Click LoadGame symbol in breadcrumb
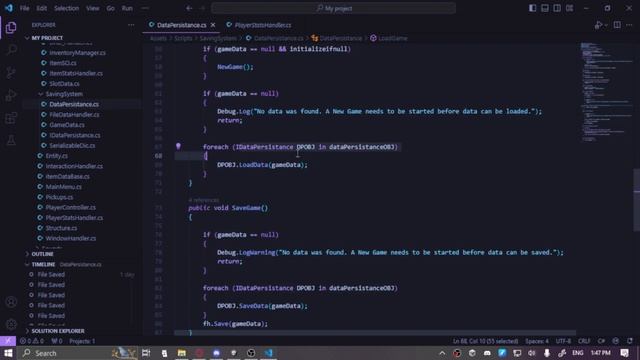Viewport: 640px width, 360px height. click(x=389, y=38)
